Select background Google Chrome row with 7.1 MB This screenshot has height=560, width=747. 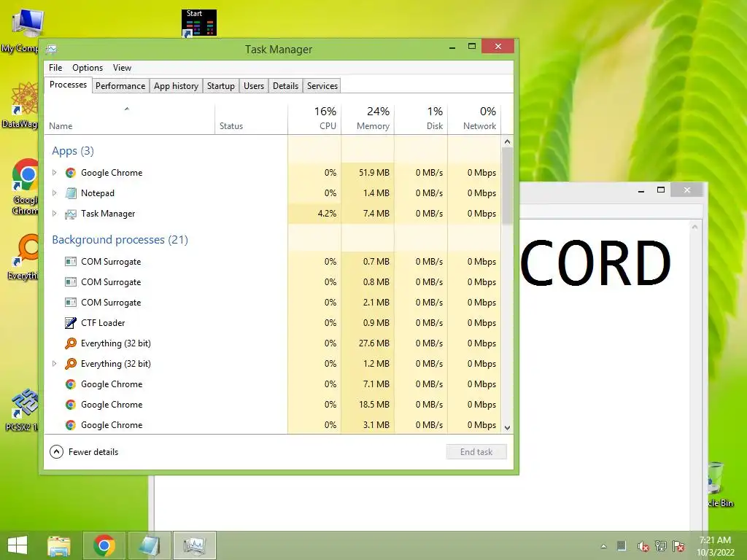273,384
